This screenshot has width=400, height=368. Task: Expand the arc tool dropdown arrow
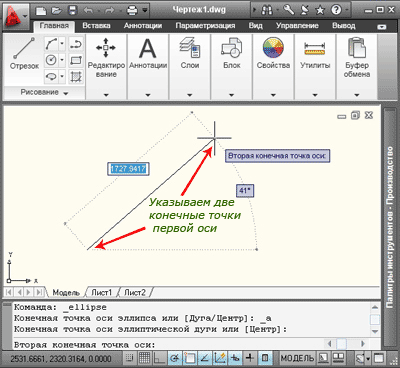click(x=62, y=44)
